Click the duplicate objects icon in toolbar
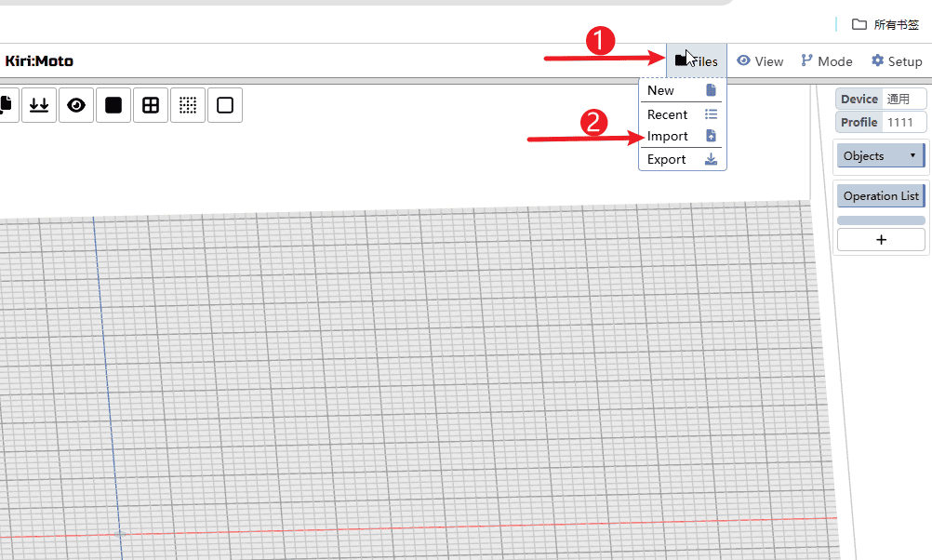932x560 pixels. 6,105
